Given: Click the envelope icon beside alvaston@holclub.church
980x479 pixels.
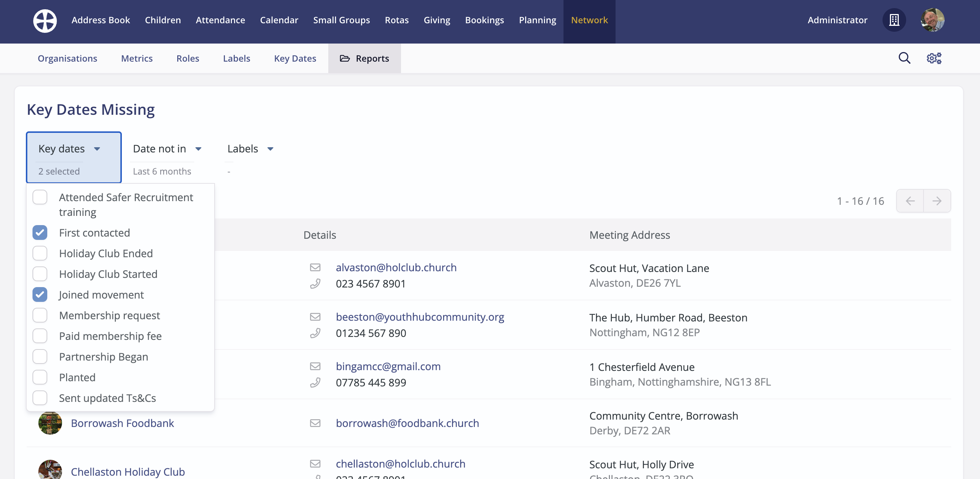Looking at the screenshot, I should 316,267.
